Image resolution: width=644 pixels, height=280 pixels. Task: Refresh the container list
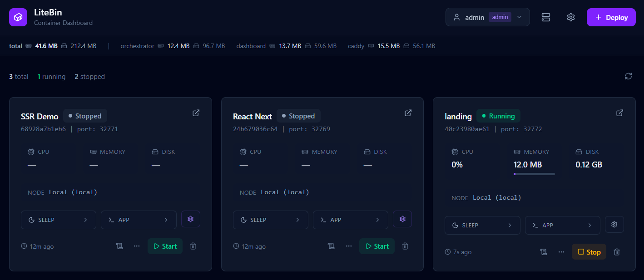pyautogui.click(x=628, y=76)
